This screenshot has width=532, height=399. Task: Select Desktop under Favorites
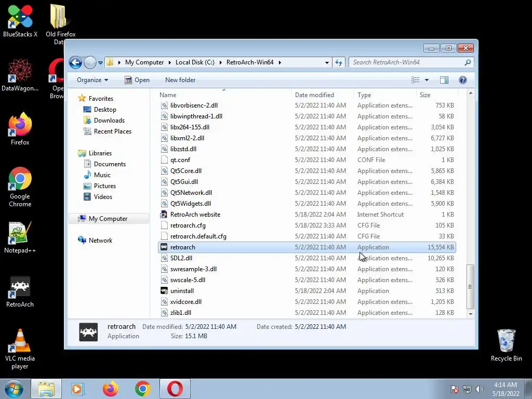click(100, 110)
